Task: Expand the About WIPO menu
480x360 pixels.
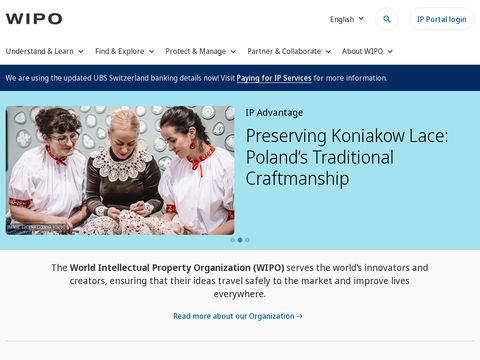Action: coord(367,51)
